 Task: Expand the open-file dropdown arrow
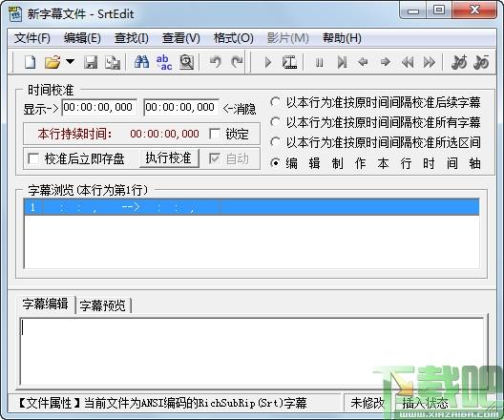coord(70,61)
